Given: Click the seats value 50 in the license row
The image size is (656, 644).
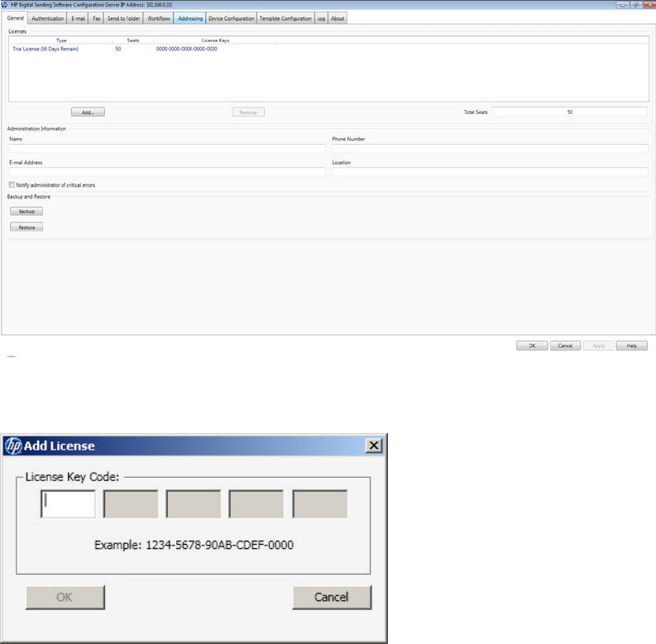Looking at the screenshot, I should click(x=118, y=49).
